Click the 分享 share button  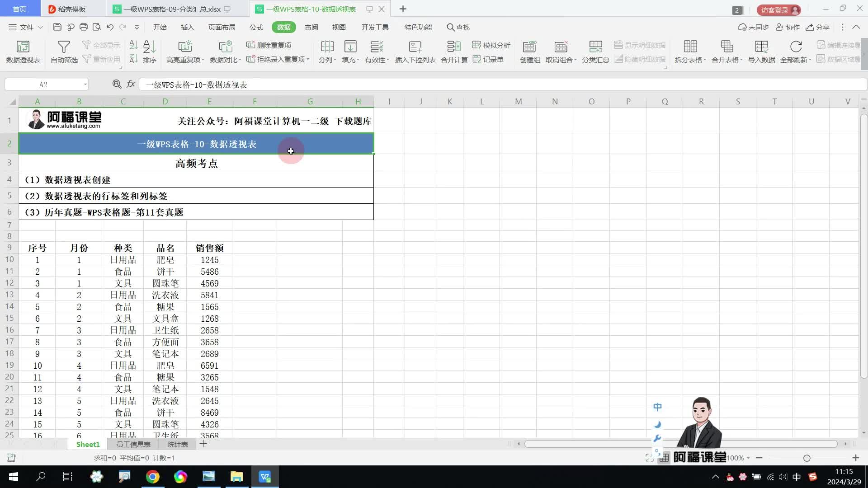tap(818, 27)
